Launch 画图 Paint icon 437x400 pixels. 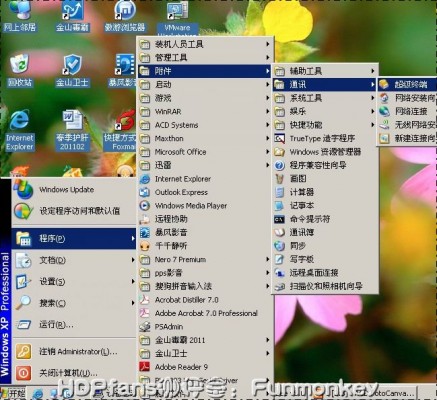pyautogui.click(x=279, y=179)
